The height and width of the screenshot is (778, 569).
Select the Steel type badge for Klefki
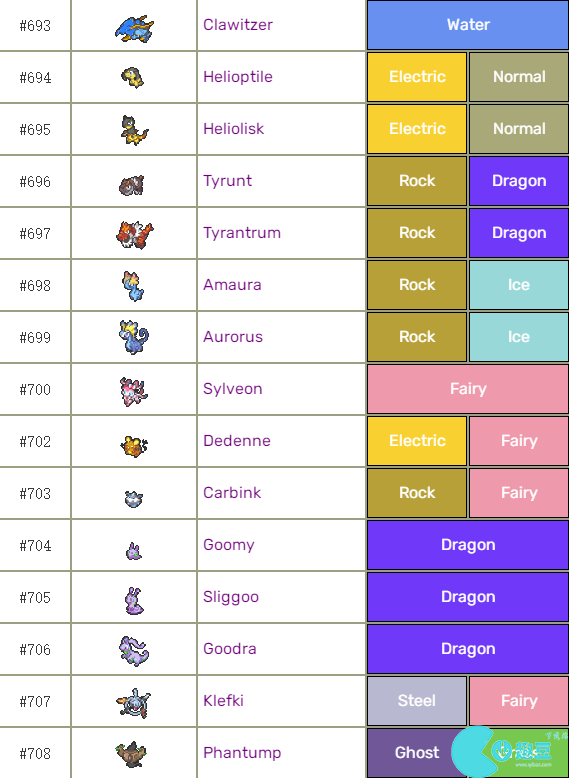point(417,701)
